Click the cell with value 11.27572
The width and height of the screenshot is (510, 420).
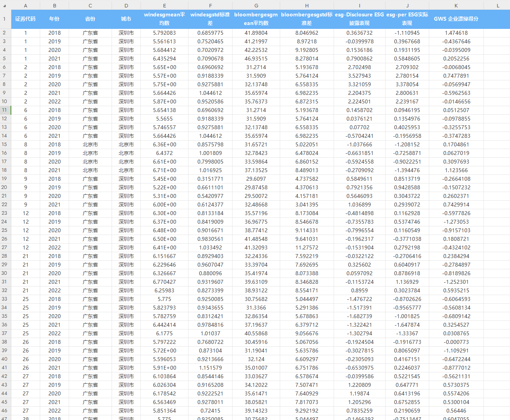307,247
